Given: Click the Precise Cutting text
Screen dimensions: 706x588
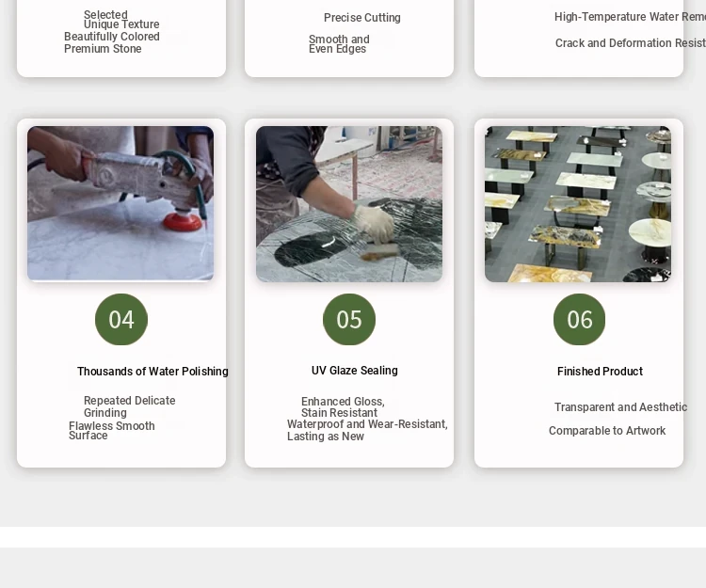Looking at the screenshot, I should click(x=362, y=18).
